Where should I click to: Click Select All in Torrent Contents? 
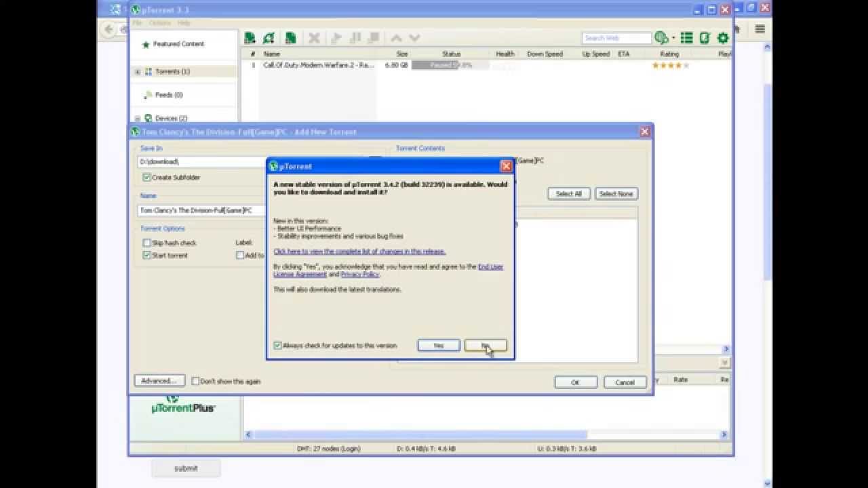tap(569, 194)
